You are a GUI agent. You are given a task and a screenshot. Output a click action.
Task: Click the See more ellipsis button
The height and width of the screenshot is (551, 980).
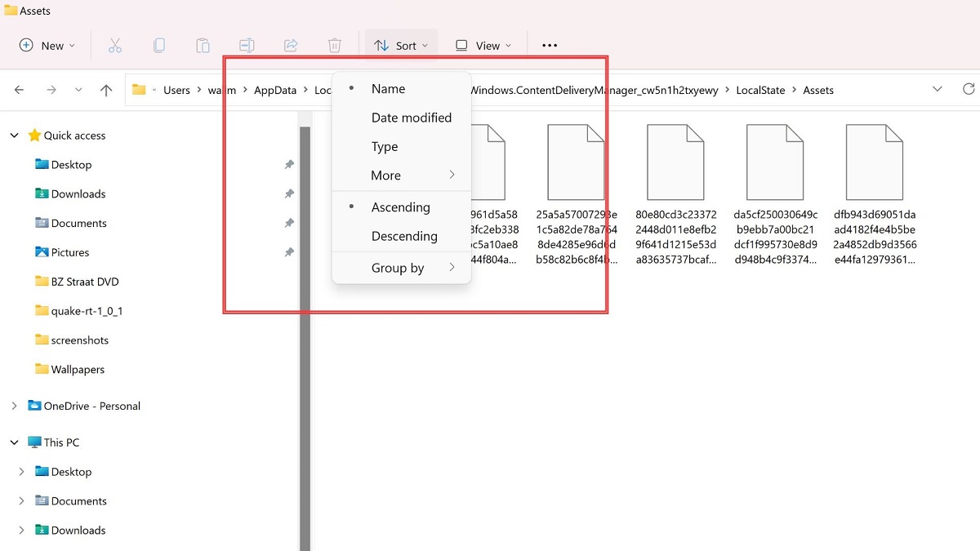[x=549, y=45]
